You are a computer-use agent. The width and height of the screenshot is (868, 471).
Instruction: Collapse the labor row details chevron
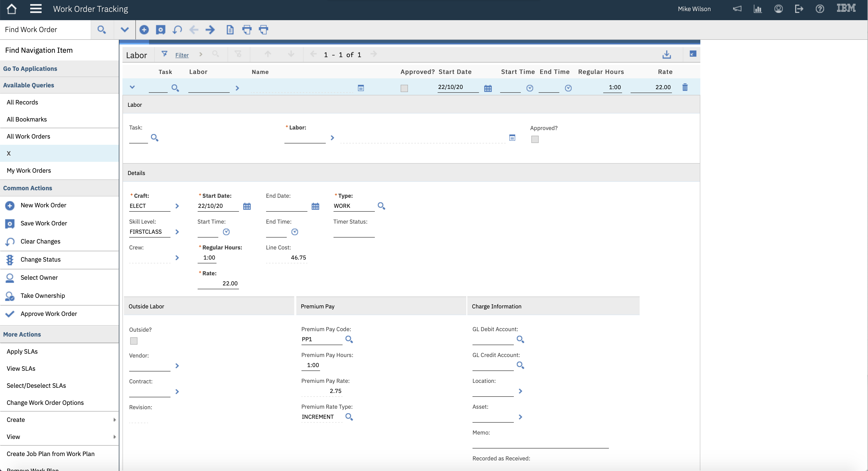[132, 87]
